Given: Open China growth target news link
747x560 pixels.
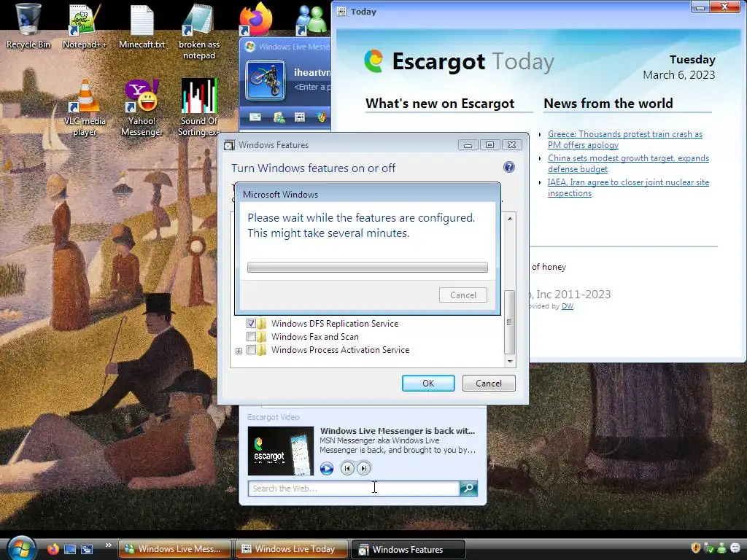Looking at the screenshot, I should tap(628, 163).
